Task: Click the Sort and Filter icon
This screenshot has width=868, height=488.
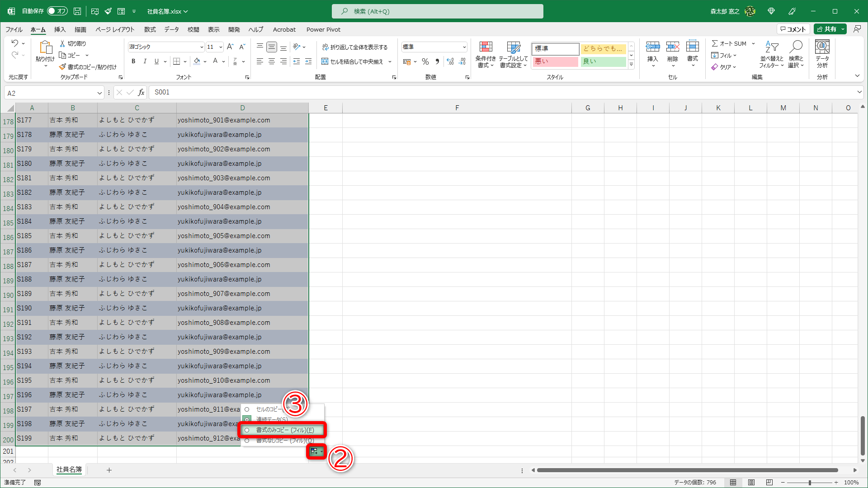Action: (x=771, y=47)
